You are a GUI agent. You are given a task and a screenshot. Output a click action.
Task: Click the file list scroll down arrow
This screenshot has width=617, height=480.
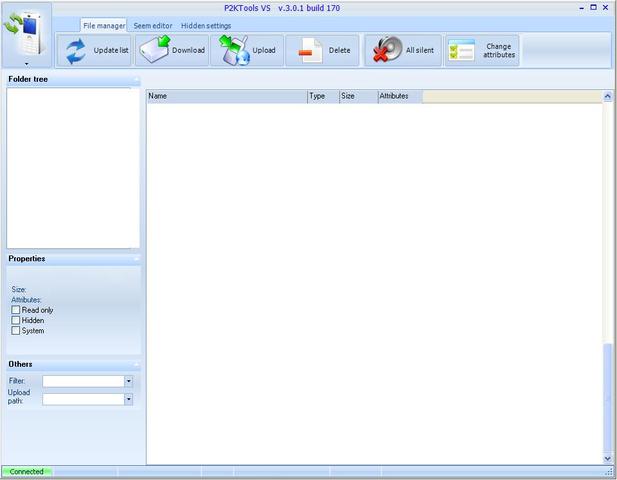tap(608, 459)
